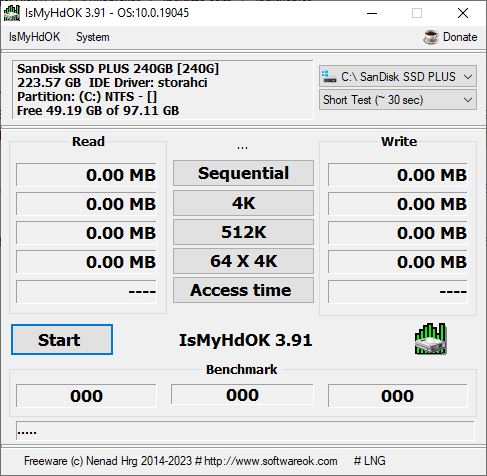Click the Read column header

(x=88, y=141)
